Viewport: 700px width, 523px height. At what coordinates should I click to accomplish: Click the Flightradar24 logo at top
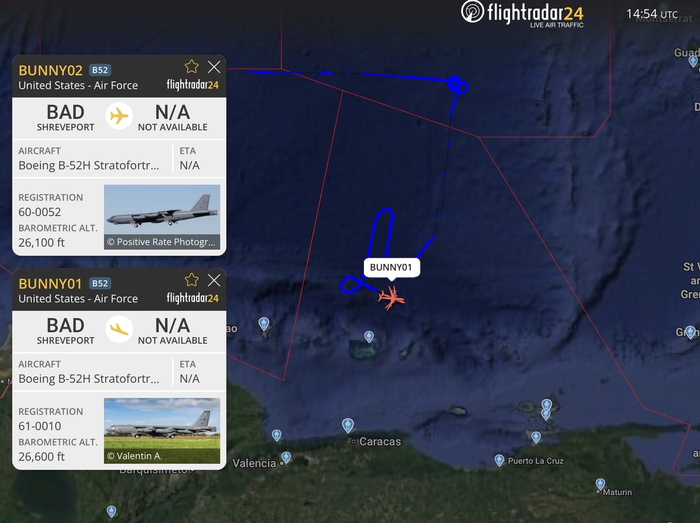pos(522,13)
